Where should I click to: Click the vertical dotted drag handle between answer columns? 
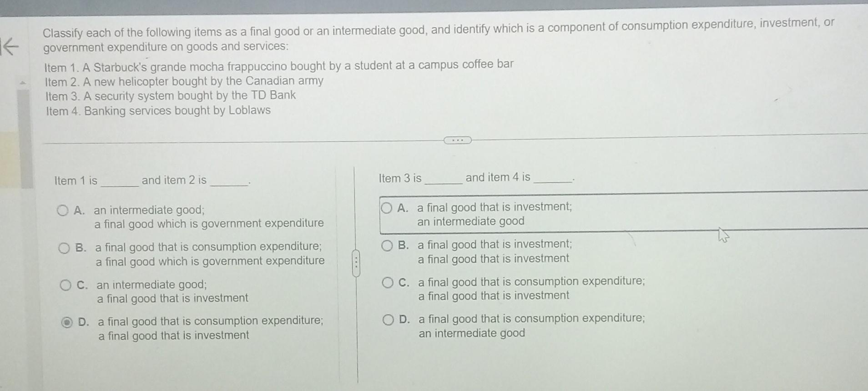pos(356,261)
